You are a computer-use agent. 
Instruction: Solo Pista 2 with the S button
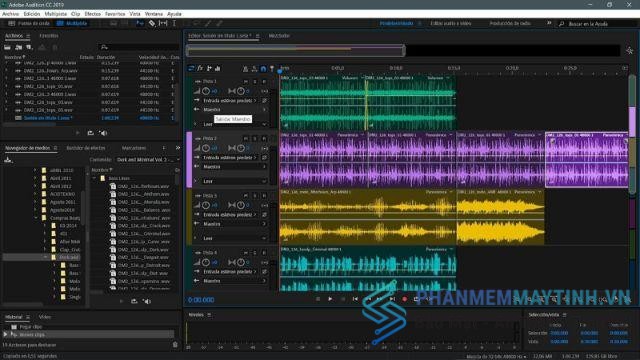(255, 139)
